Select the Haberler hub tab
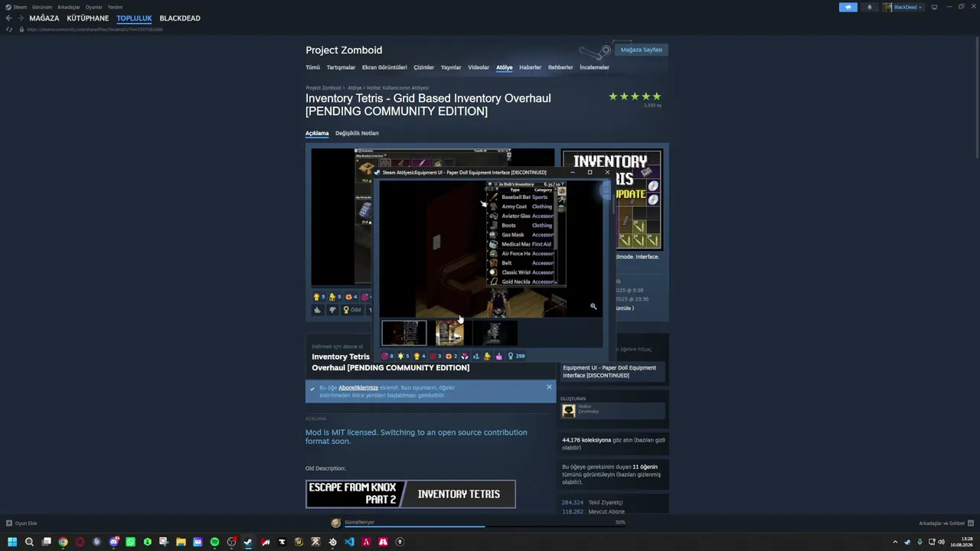 coord(531,67)
